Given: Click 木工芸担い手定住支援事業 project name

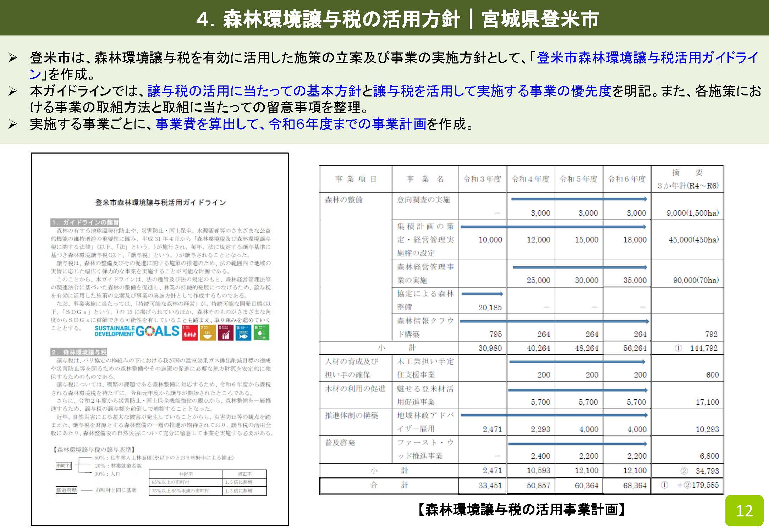Looking at the screenshot, I should 425,368.
